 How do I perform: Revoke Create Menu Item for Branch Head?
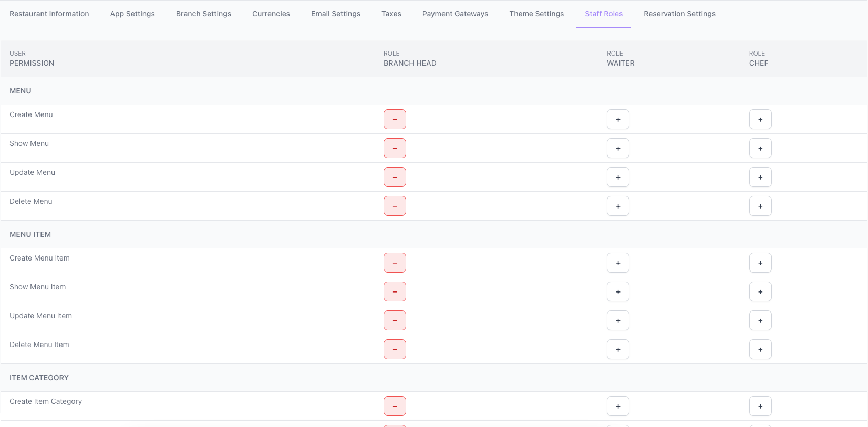click(x=395, y=263)
